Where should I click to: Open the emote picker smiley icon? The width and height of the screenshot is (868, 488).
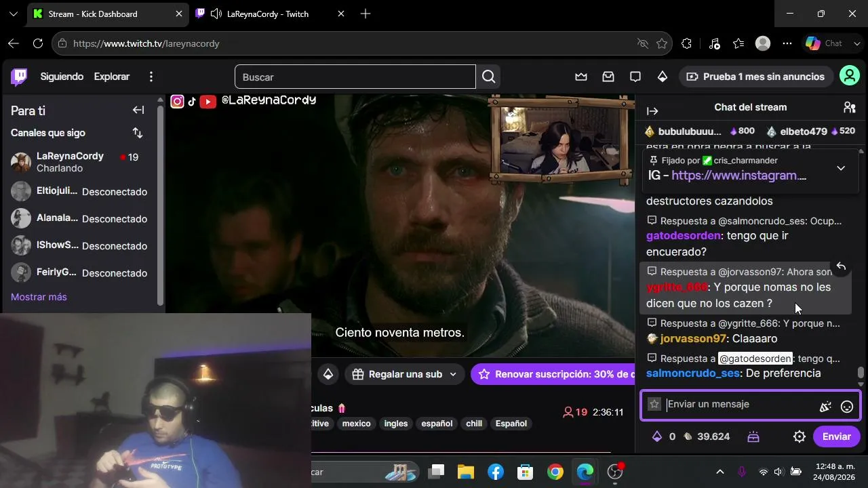(x=847, y=407)
